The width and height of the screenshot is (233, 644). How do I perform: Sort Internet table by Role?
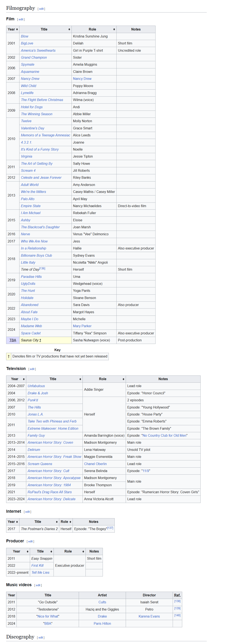66,522
